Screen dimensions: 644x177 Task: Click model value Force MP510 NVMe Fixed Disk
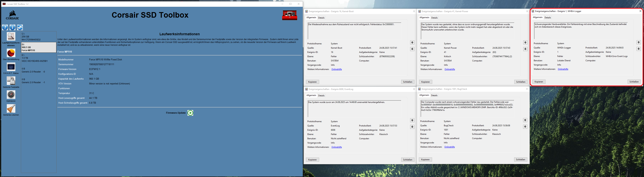[105, 60]
